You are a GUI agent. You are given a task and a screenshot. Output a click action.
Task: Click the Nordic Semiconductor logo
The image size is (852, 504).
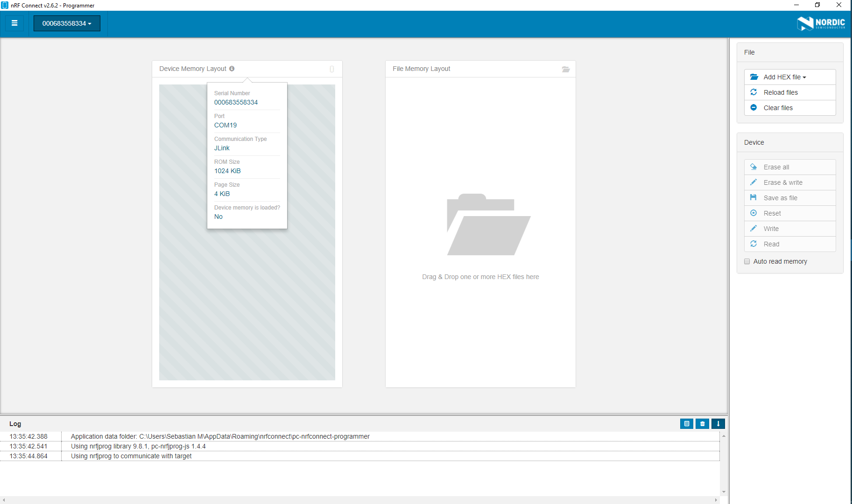click(821, 23)
